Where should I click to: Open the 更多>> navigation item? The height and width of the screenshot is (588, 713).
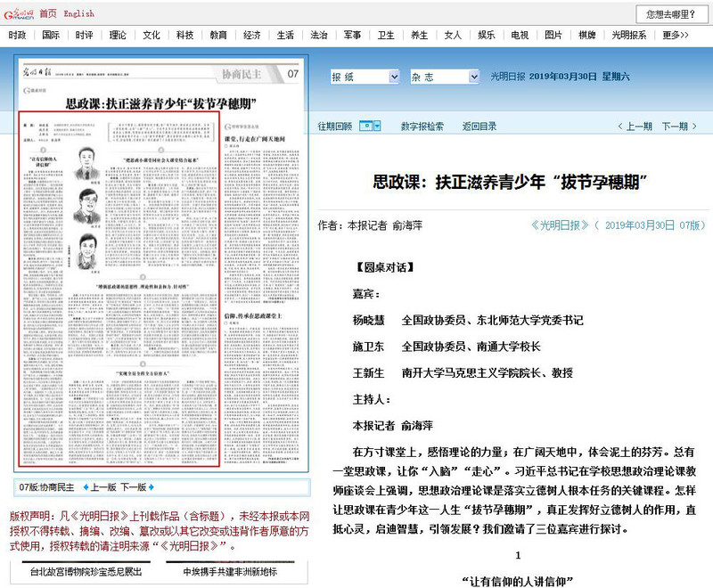675,35
